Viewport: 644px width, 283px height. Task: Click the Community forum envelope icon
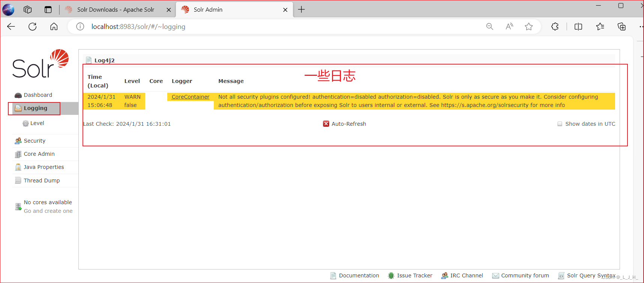point(495,276)
